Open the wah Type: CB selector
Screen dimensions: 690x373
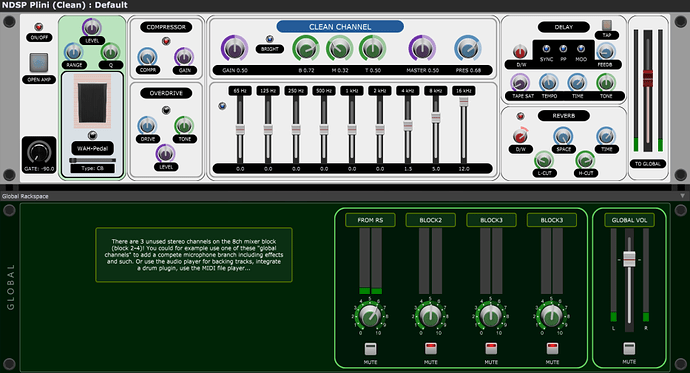pyautogui.click(x=92, y=168)
